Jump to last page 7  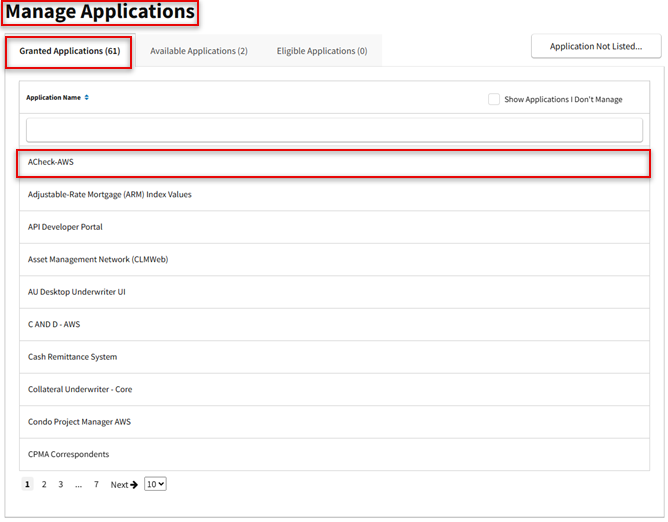[96, 485]
